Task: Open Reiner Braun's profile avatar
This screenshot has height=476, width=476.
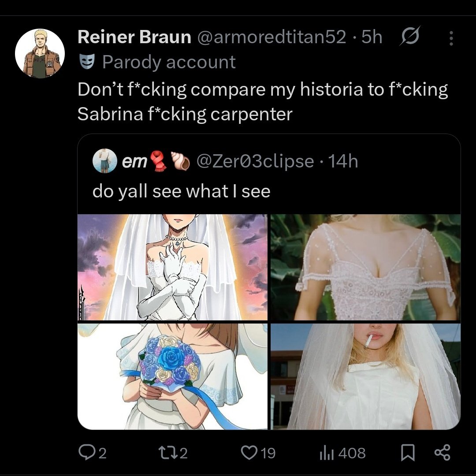Action: click(x=40, y=54)
